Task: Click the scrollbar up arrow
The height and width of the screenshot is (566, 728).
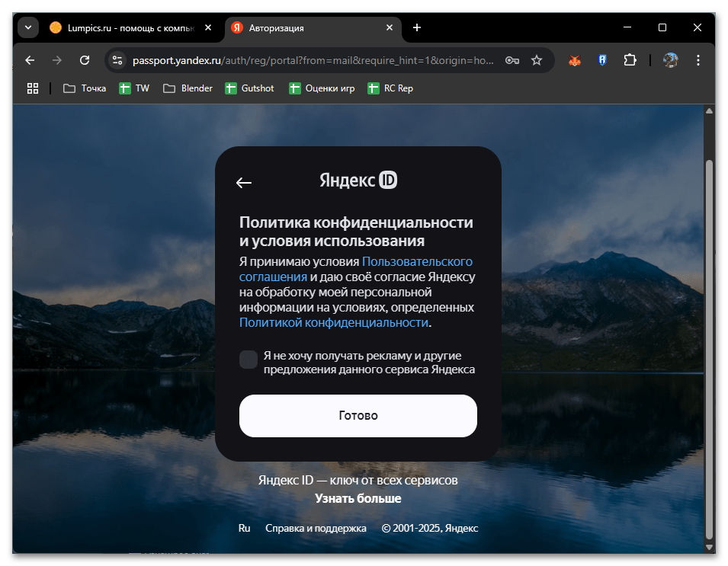Action: (709, 111)
